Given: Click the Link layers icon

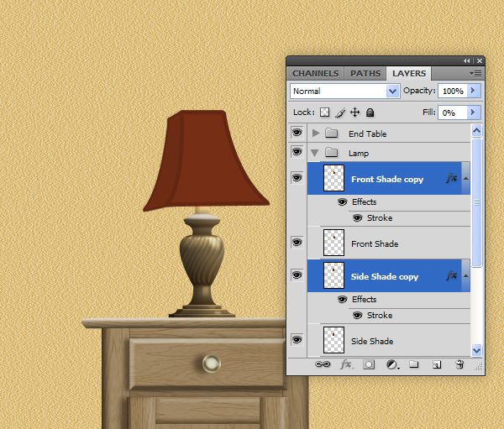Looking at the screenshot, I should pos(322,365).
